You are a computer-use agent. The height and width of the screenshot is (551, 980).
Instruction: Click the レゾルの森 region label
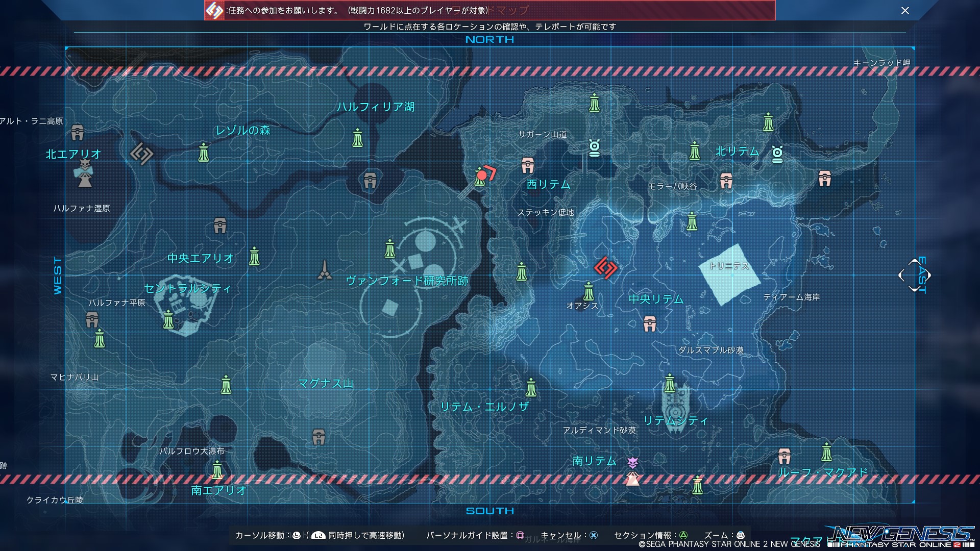click(243, 130)
